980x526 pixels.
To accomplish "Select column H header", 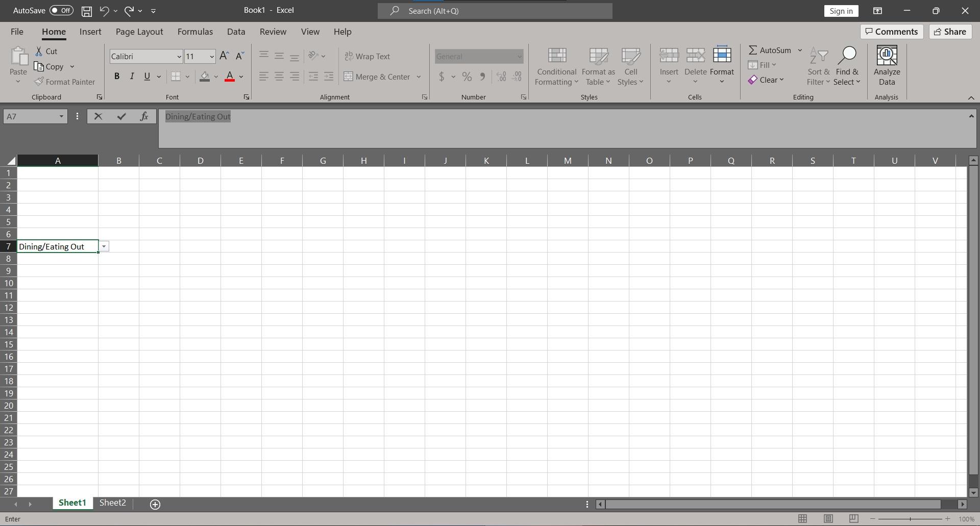I will click(363, 161).
